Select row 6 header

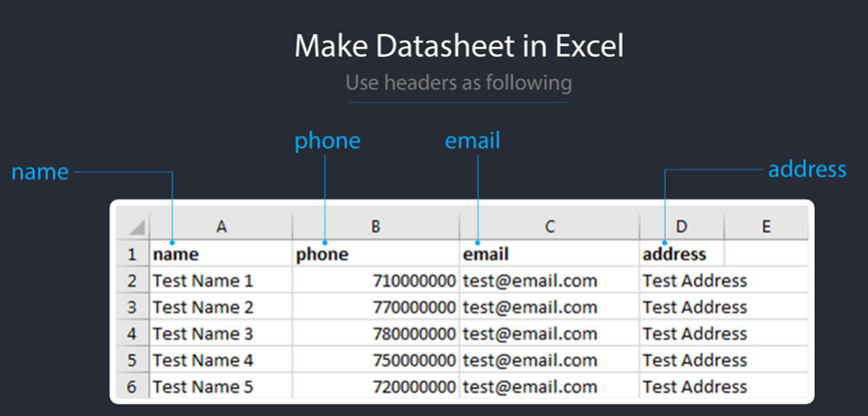(x=132, y=386)
